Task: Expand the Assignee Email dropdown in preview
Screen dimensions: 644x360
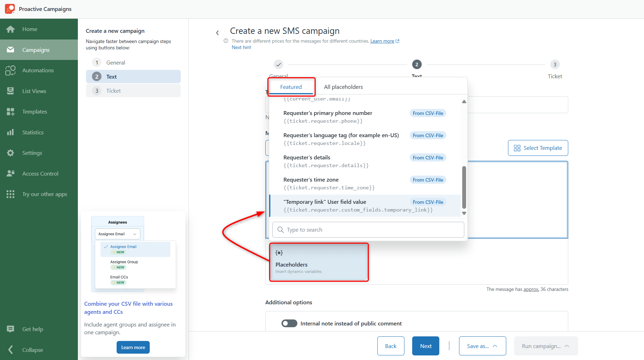Action: pos(117,234)
